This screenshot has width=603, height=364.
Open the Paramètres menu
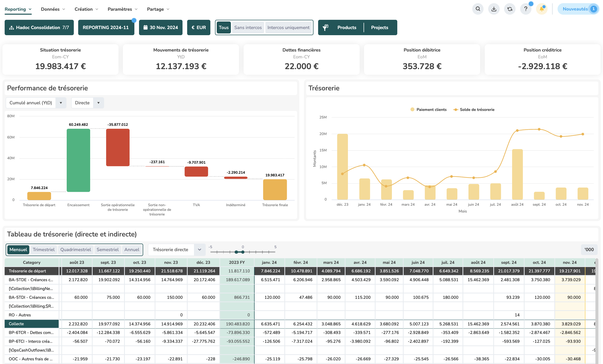(x=123, y=9)
